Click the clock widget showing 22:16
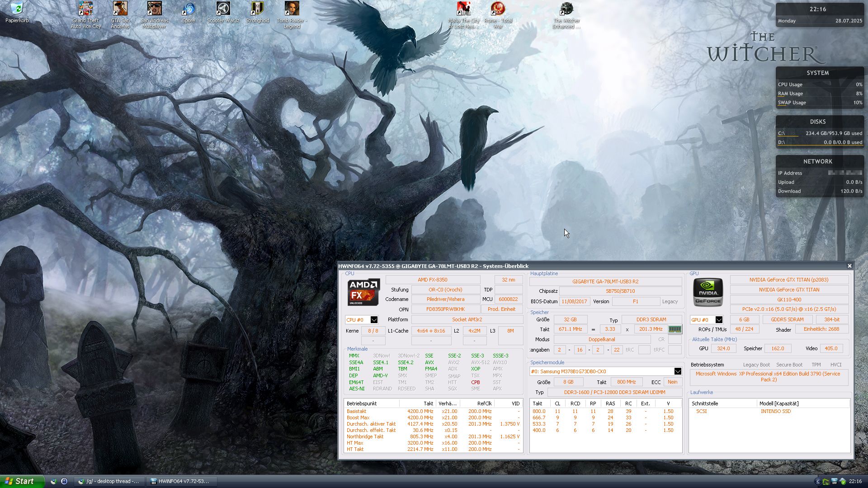 point(820,14)
